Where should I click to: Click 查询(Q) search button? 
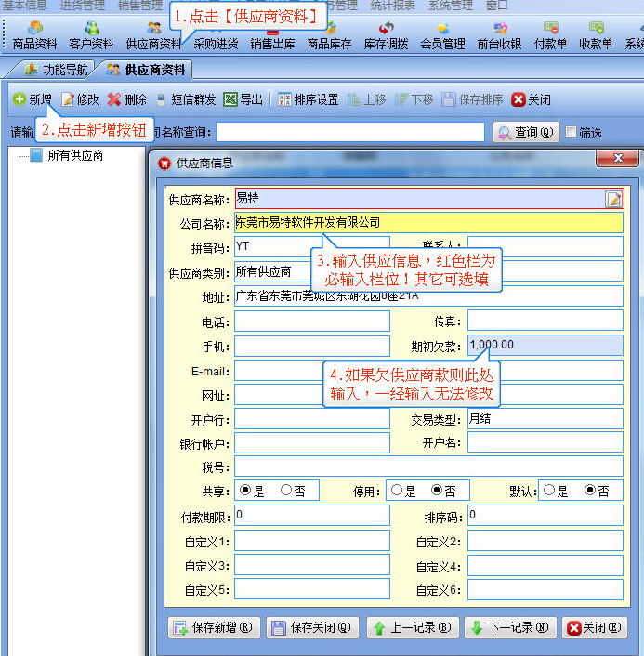coord(526,132)
